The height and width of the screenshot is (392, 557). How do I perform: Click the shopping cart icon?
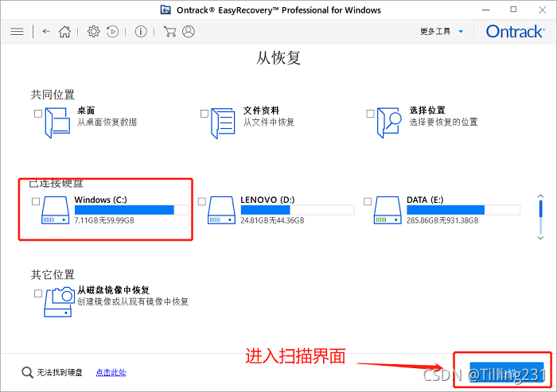pyautogui.click(x=169, y=32)
